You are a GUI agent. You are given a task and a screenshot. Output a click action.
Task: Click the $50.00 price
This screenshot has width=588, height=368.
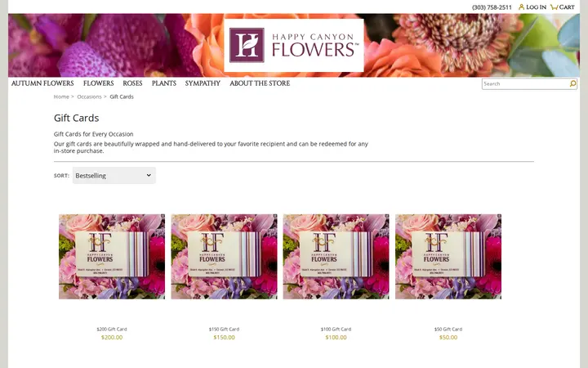(x=448, y=337)
